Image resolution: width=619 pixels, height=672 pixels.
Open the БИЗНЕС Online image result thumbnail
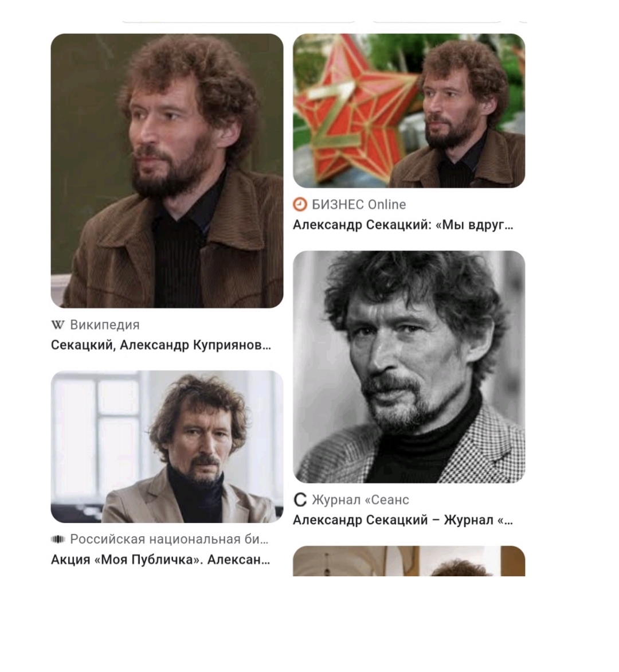tap(409, 111)
